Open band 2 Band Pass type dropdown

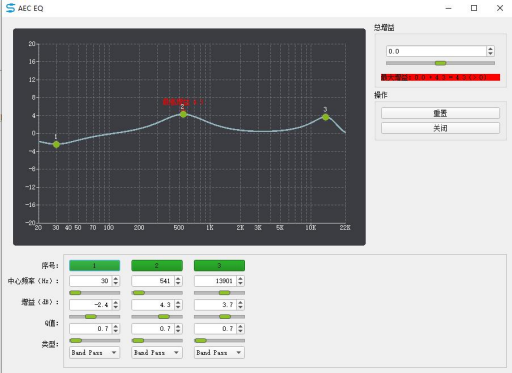coord(157,352)
